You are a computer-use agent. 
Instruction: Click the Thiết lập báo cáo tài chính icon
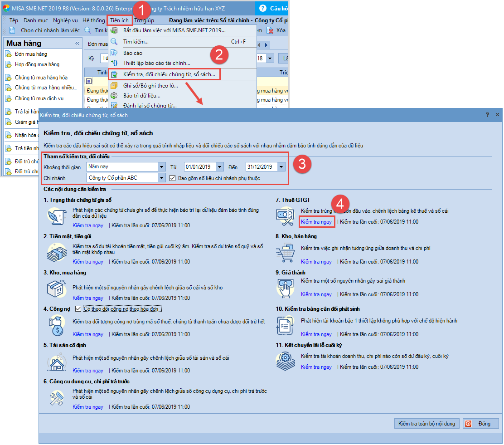coord(114,63)
